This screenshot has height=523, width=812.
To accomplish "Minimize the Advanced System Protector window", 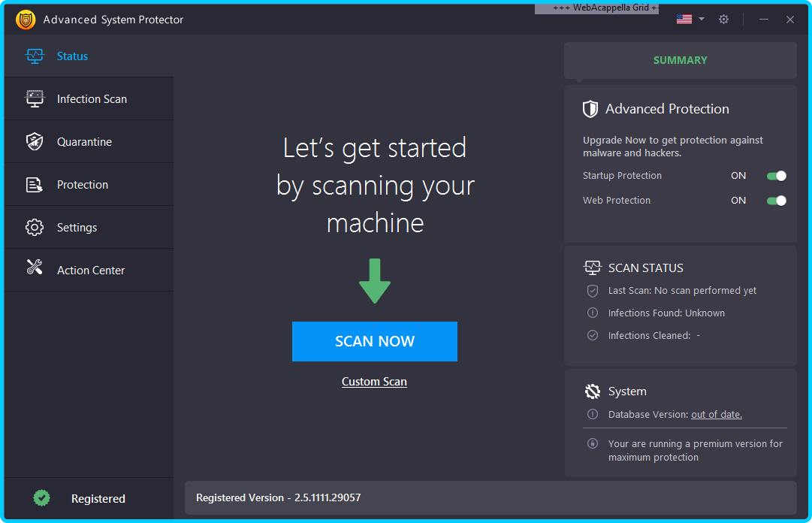I will click(x=764, y=19).
